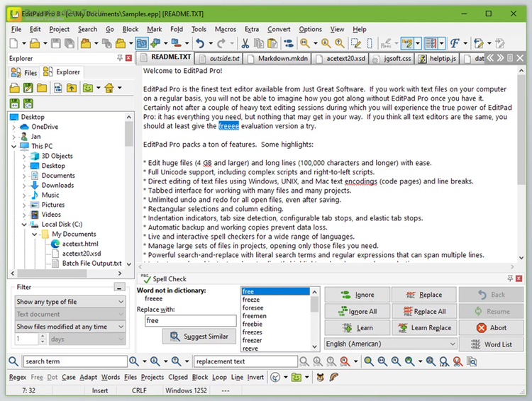
Task: Expand the OneDrive tree node
Action: click(14, 127)
